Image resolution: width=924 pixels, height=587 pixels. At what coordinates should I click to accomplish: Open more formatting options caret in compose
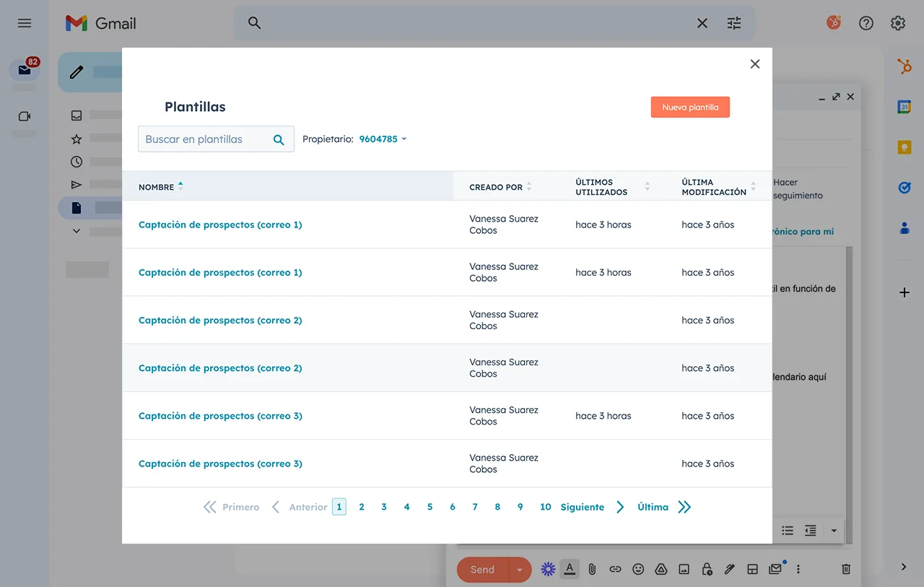click(834, 531)
